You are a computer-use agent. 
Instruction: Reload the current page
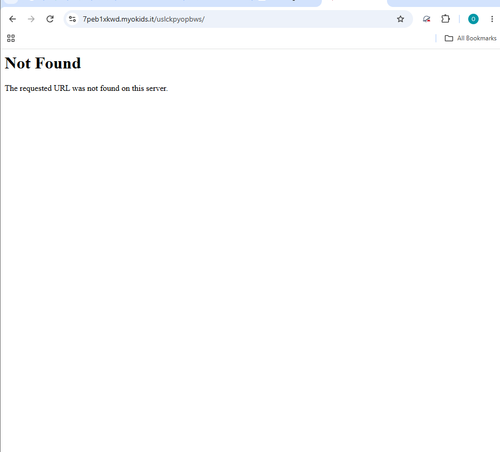(50, 19)
